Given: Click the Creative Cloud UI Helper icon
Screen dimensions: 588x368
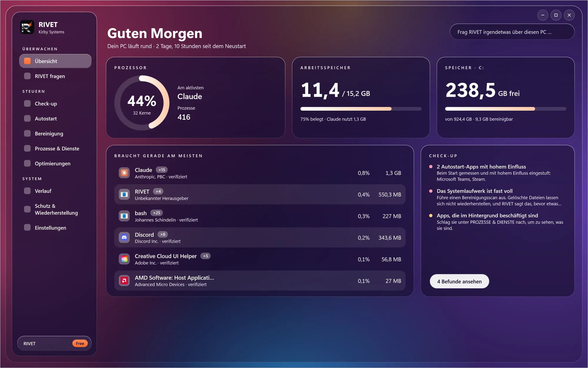Looking at the screenshot, I should point(124,259).
